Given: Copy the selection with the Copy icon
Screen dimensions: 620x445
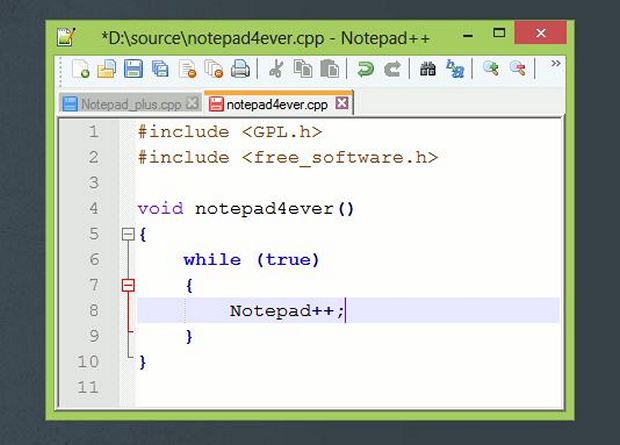Looking at the screenshot, I should point(303,69).
